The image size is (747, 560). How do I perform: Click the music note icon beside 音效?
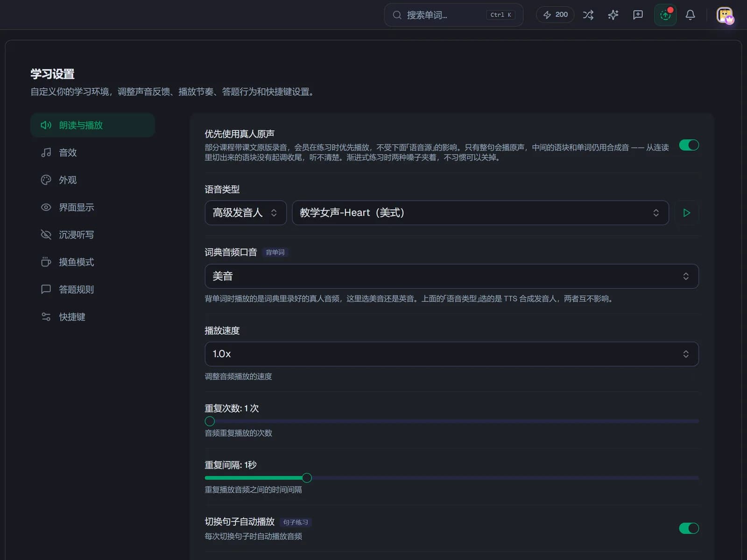click(x=46, y=153)
